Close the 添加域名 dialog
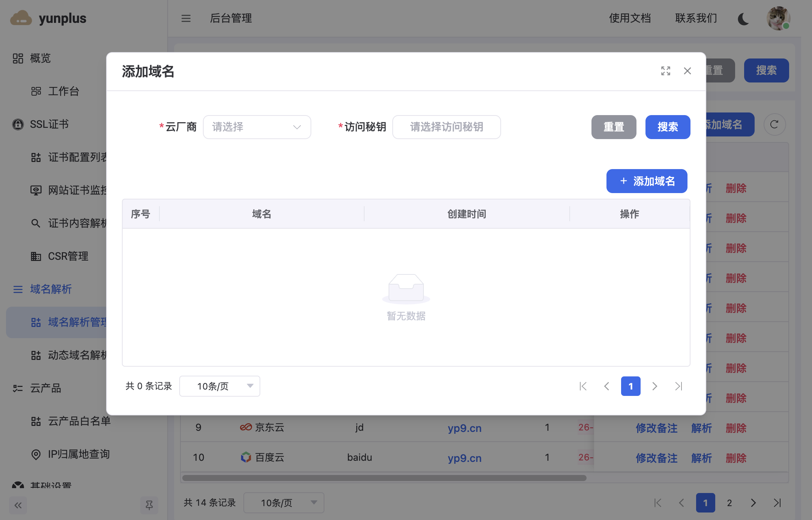The image size is (812, 520). click(687, 71)
